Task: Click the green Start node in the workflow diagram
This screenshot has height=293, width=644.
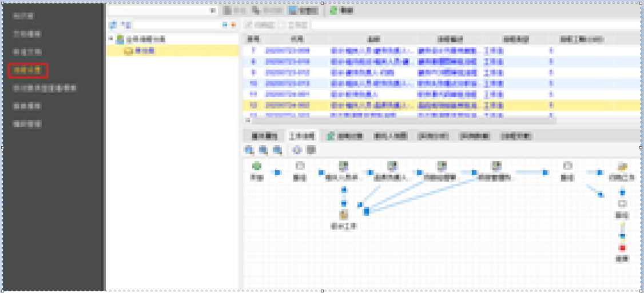Action: (257, 167)
